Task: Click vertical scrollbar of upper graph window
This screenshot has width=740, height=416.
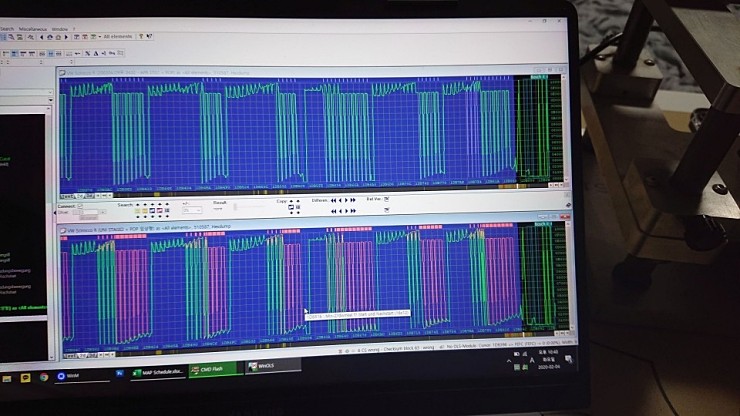Action: [x=567, y=127]
